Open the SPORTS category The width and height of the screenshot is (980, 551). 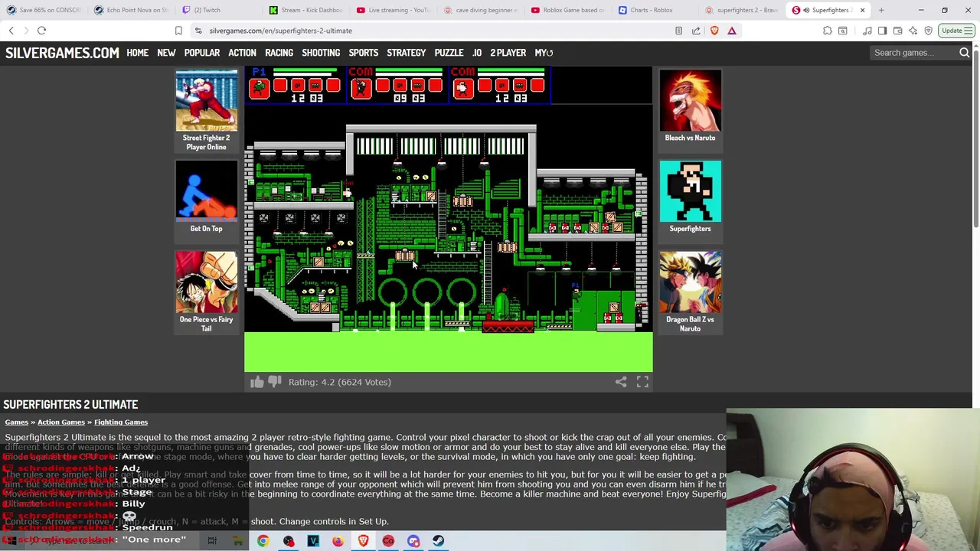click(x=364, y=53)
